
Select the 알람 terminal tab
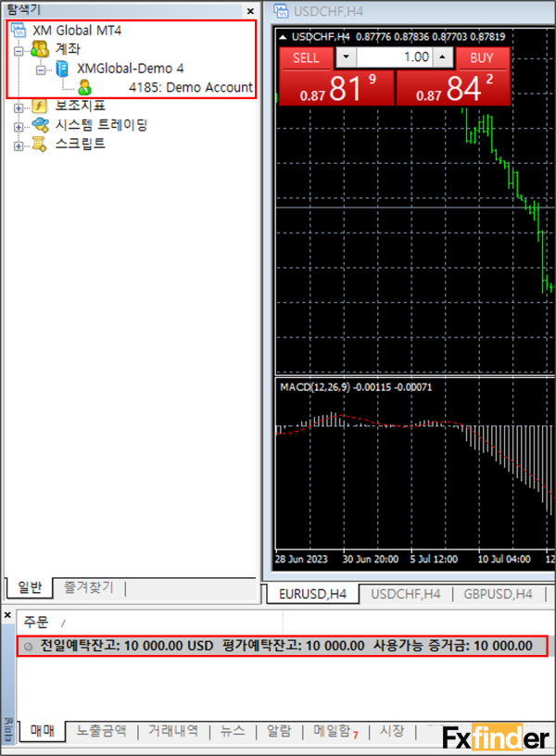point(279,731)
